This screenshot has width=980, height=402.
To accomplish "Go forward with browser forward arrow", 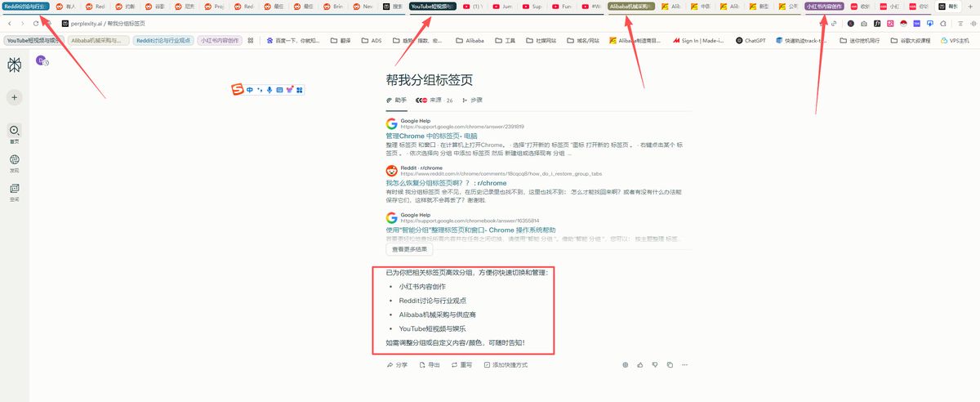I will click(x=21, y=24).
